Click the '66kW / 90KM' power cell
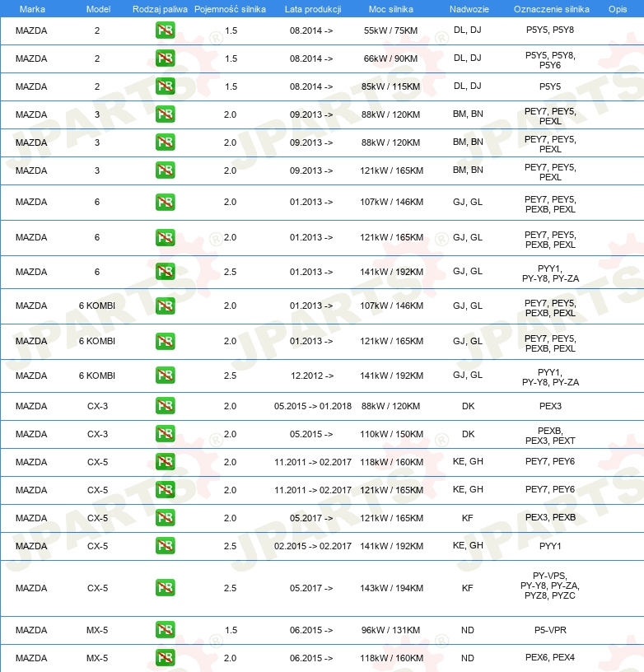The height and width of the screenshot is (672, 644). pos(391,58)
